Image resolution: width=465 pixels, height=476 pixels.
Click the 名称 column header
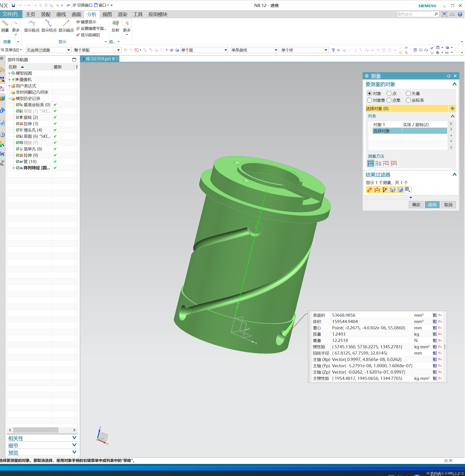30,67
